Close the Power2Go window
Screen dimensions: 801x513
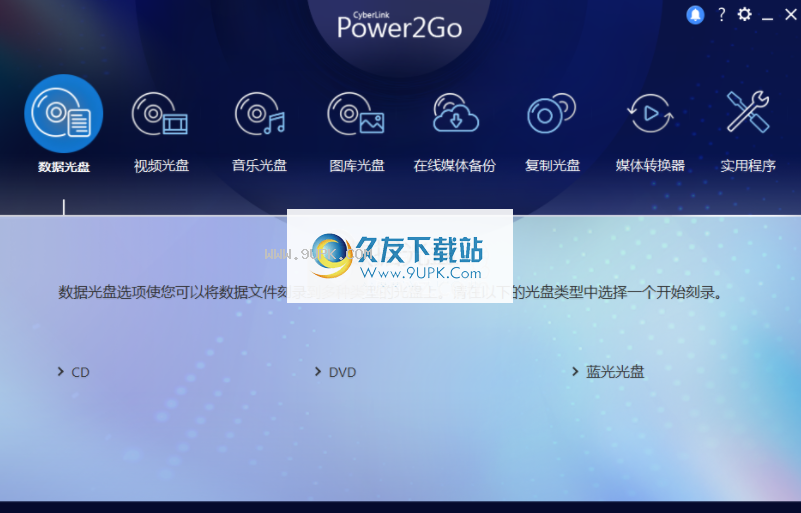coord(791,15)
